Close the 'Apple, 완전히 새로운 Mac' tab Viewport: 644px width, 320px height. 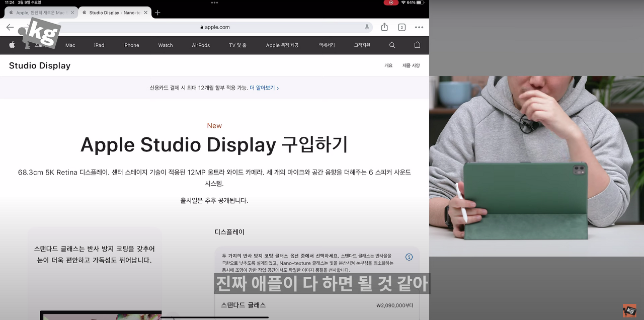click(x=72, y=13)
